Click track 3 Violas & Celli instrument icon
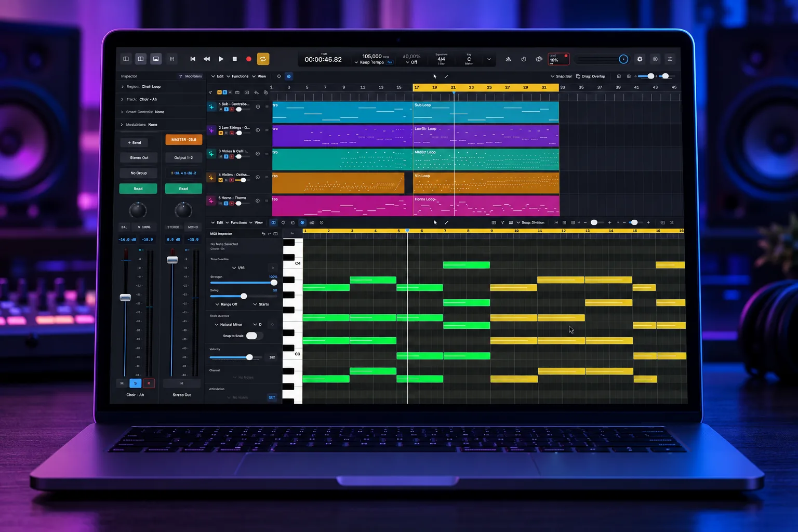The height and width of the screenshot is (532, 798). coord(211,154)
